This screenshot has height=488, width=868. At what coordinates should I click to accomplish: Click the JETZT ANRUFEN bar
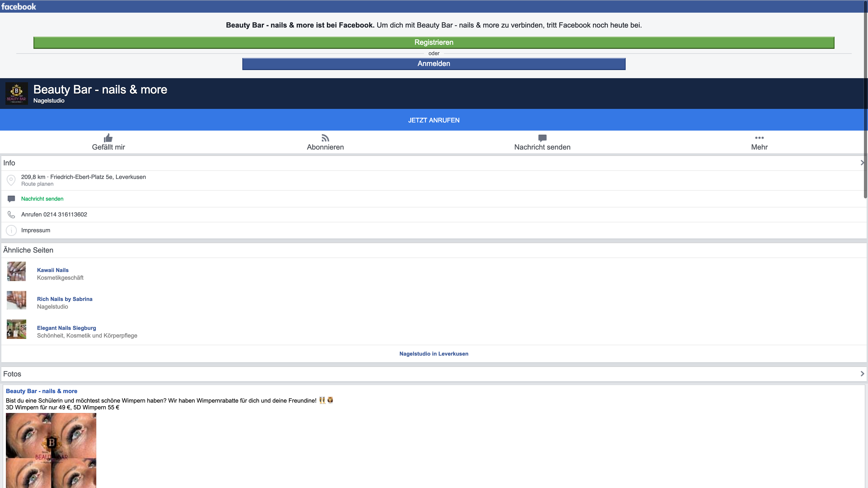tap(434, 120)
